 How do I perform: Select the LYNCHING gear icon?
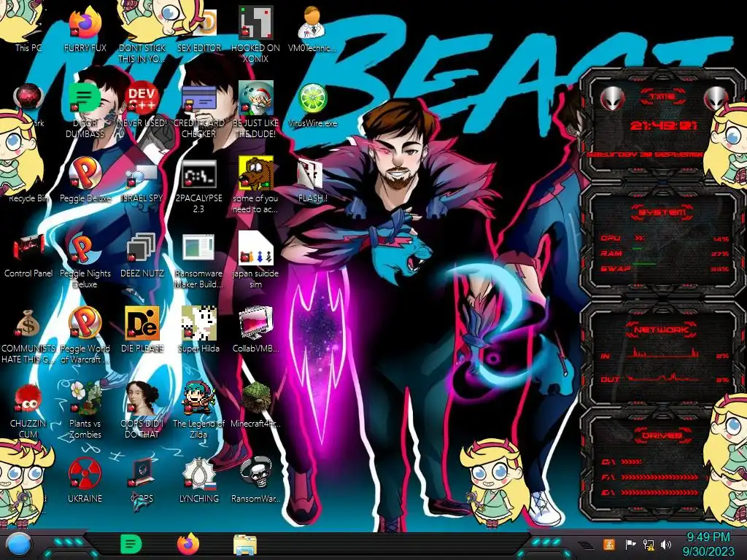click(x=198, y=480)
